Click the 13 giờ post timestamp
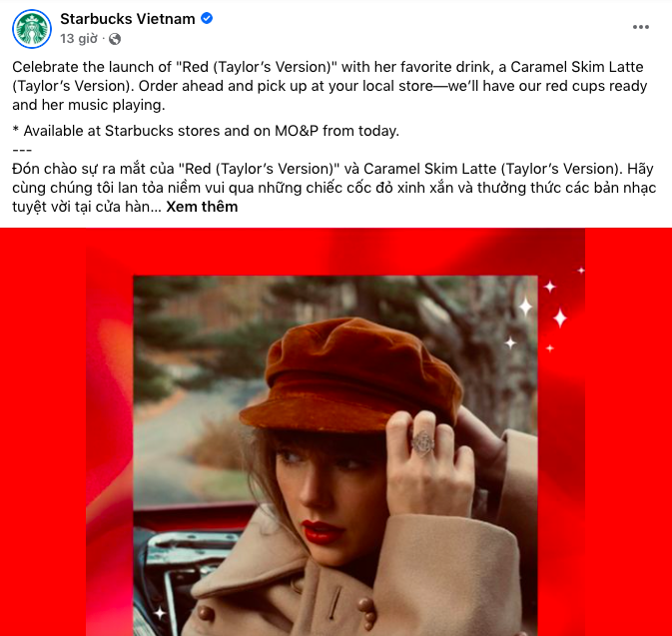Viewport: 672px width, 636px height. 79,39
